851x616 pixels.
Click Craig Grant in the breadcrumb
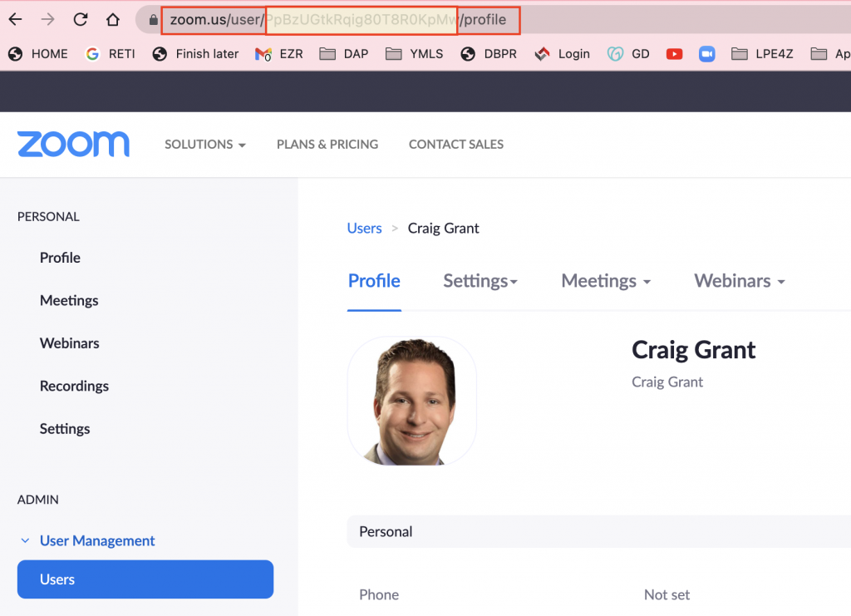(444, 229)
